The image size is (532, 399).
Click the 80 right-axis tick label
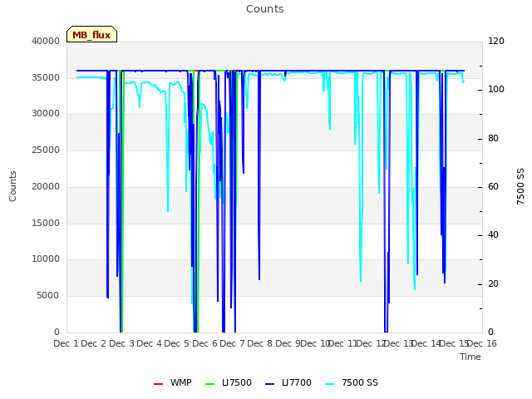[x=493, y=139]
